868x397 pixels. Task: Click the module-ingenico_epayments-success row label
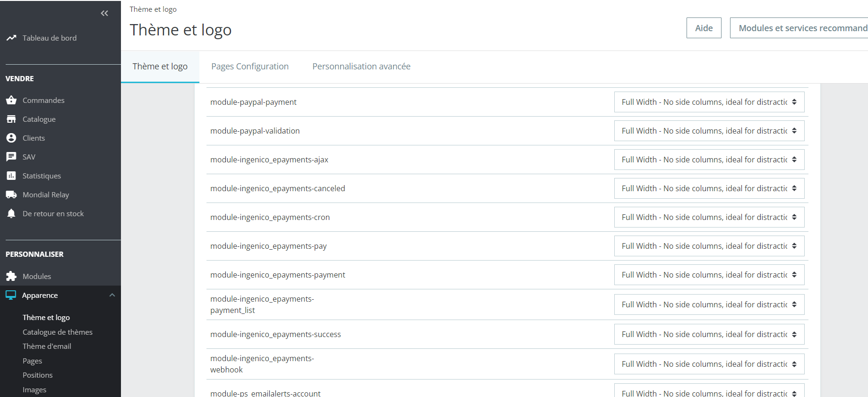point(275,334)
